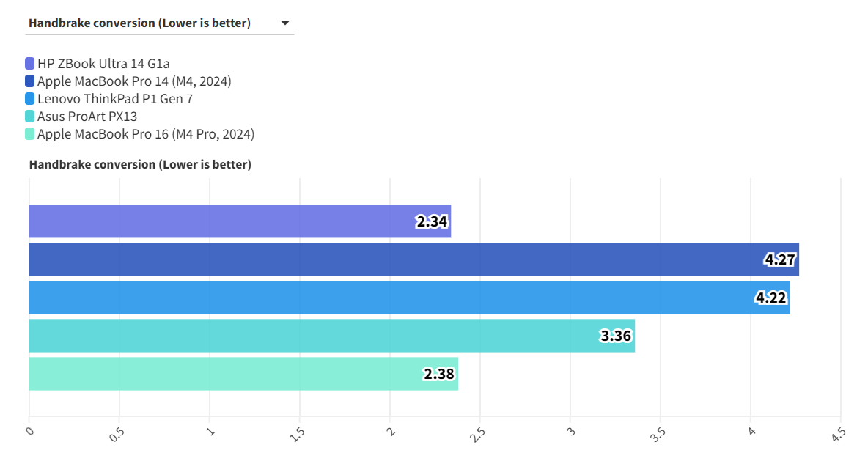Toggle Apple MacBook Pro 14 (M4, 2024) label
This screenshot has height=453, width=868.
(134, 81)
